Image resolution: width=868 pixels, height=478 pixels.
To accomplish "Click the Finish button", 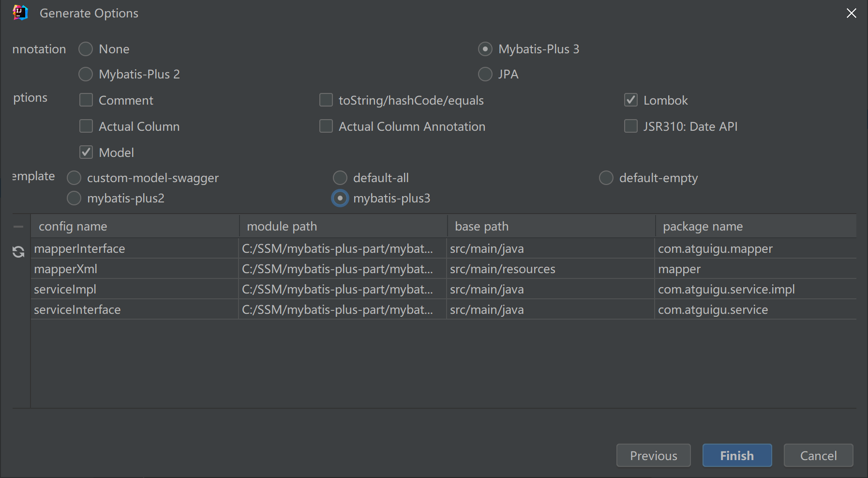I will 736,456.
